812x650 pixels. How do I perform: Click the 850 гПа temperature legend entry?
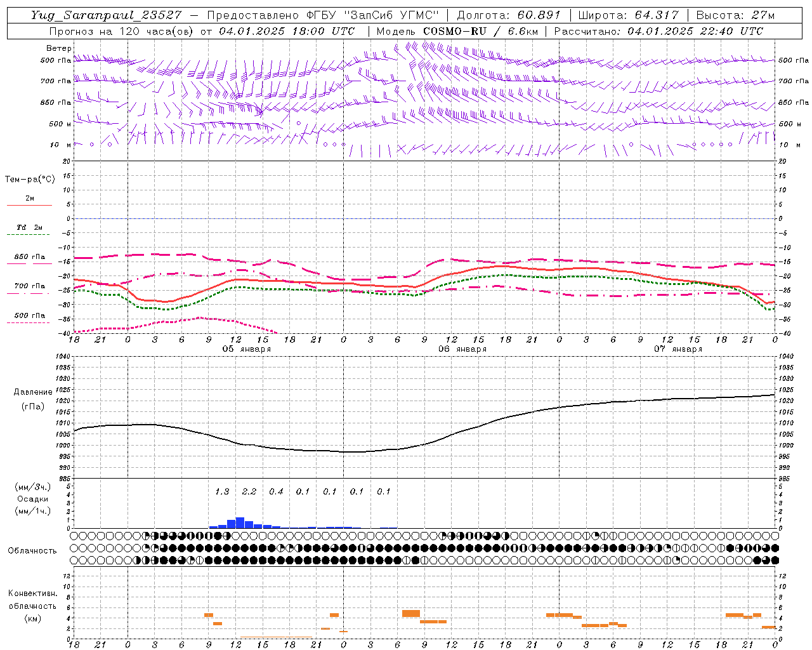click(30, 257)
